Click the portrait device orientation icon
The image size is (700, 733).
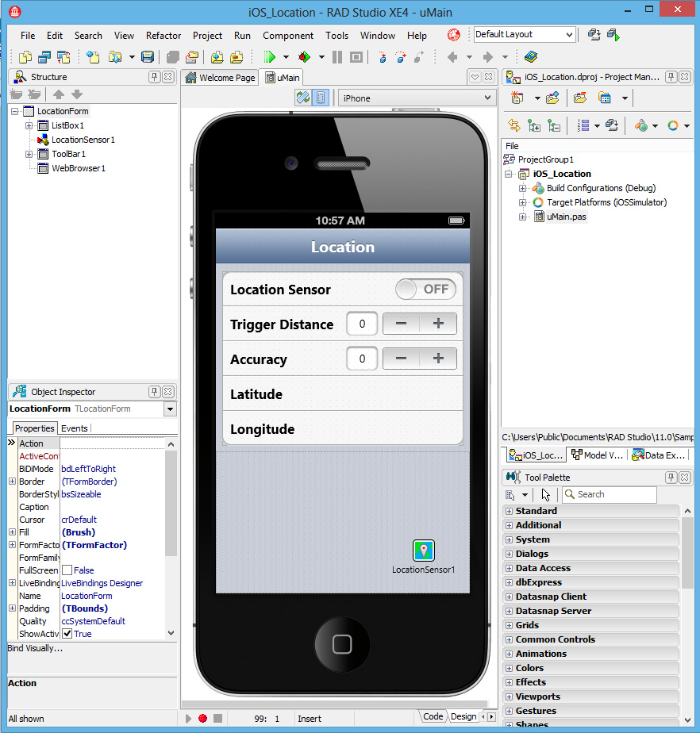pyautogui.click(x=321, y=98)
